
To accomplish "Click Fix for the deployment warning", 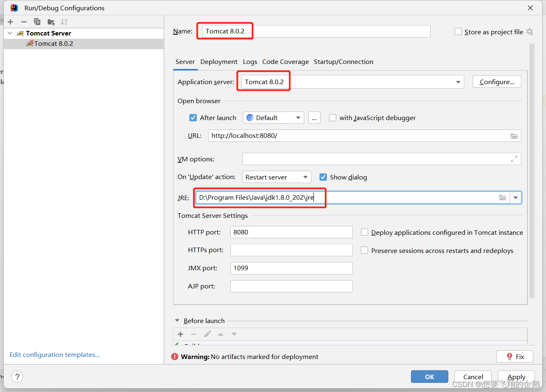I will point(515,357).
